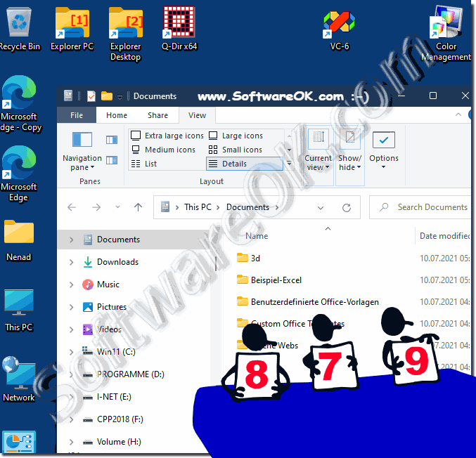Open the Explorer PC shortcut
This screenshot has width=476, height=458.
pos(72,29)
